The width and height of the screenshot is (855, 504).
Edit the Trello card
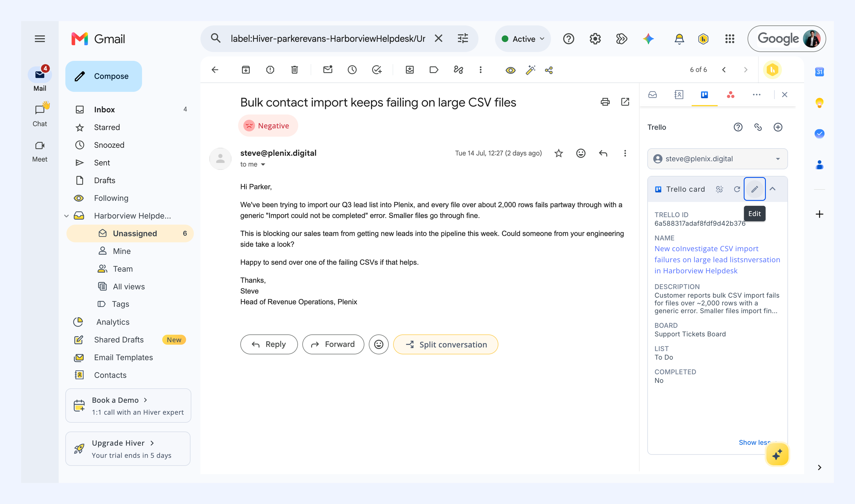754,189
